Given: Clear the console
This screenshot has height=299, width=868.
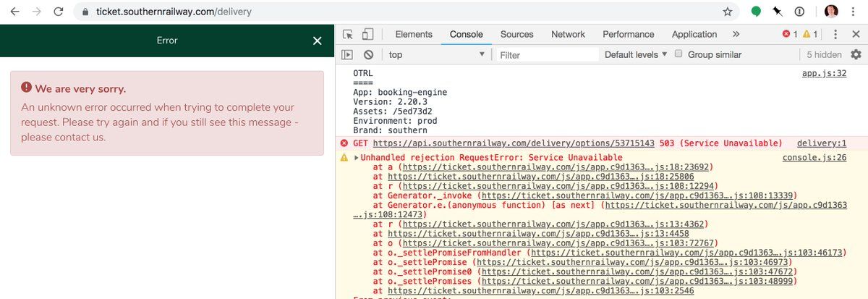Looking at the screenshot, I should click(368, 54).
